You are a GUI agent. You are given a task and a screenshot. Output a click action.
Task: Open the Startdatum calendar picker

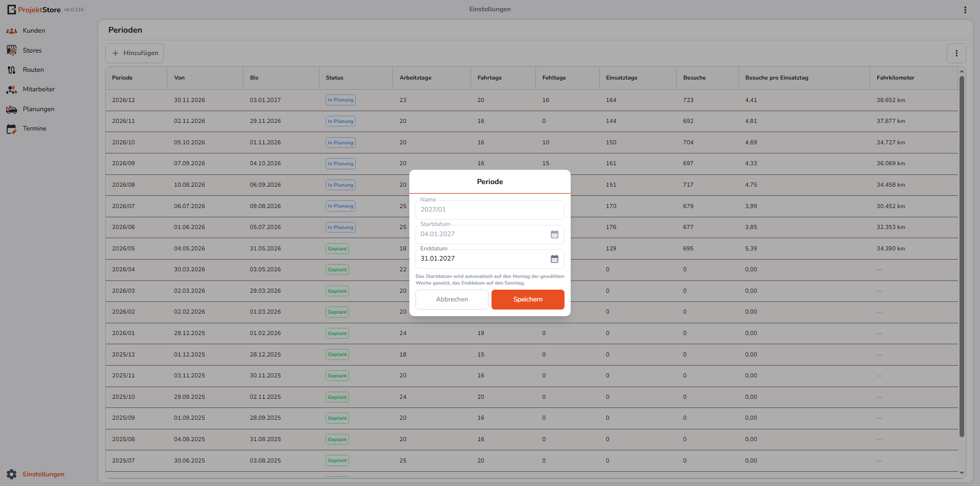(554, 235)
